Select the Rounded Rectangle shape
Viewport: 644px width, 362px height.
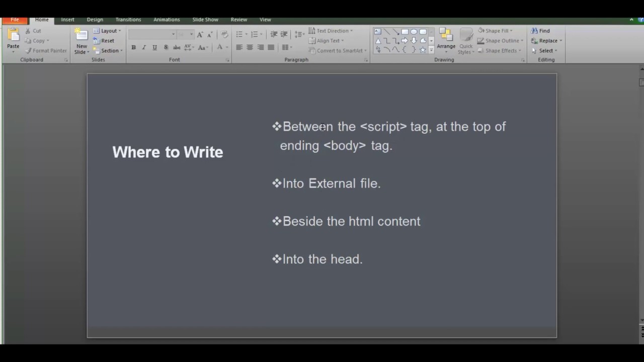[x=423, y=32]
